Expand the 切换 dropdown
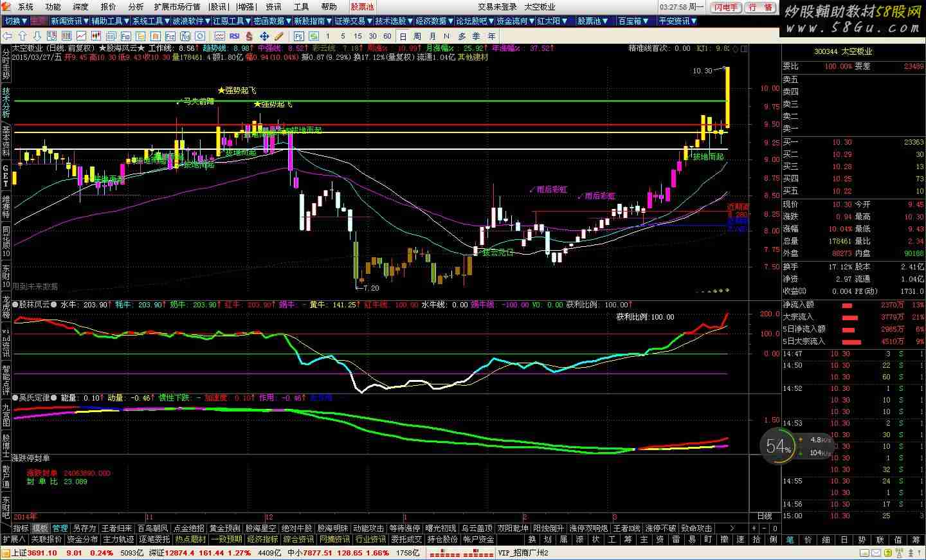926x560 pixels. [x=16, y=21]
